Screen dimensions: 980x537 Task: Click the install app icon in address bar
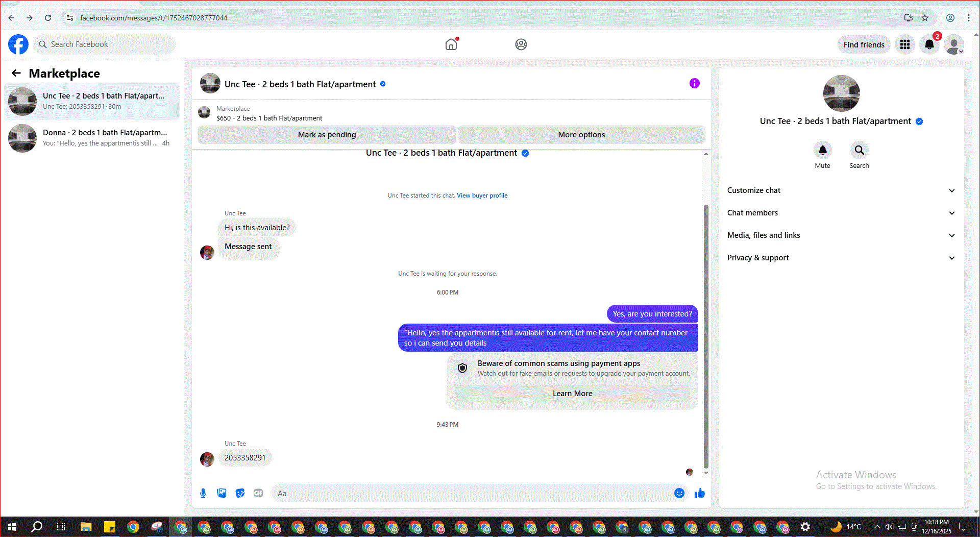[909, 18]
